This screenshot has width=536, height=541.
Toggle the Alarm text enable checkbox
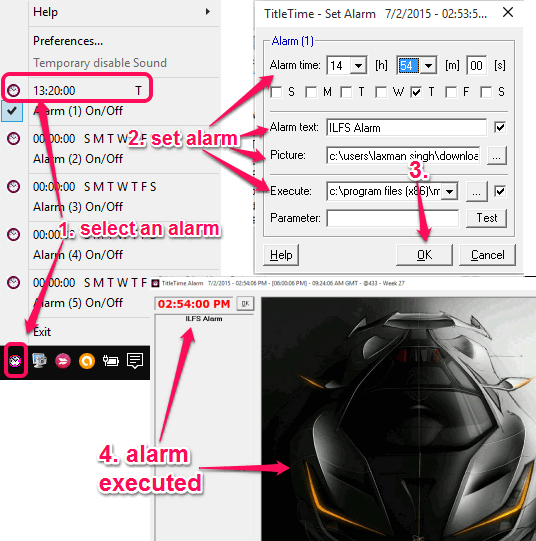[x=500, y=127]
